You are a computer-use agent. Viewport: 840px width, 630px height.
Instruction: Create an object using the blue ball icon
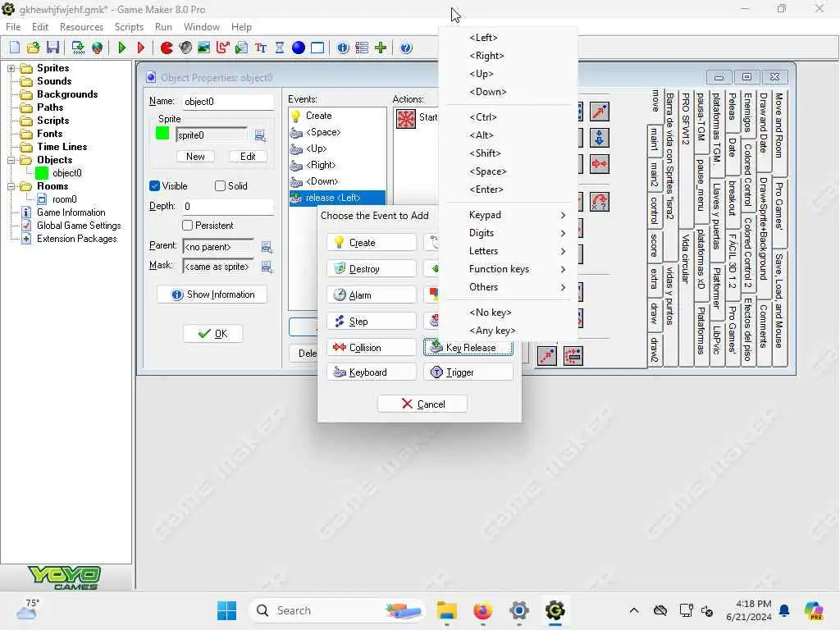(x=299, y=48)
